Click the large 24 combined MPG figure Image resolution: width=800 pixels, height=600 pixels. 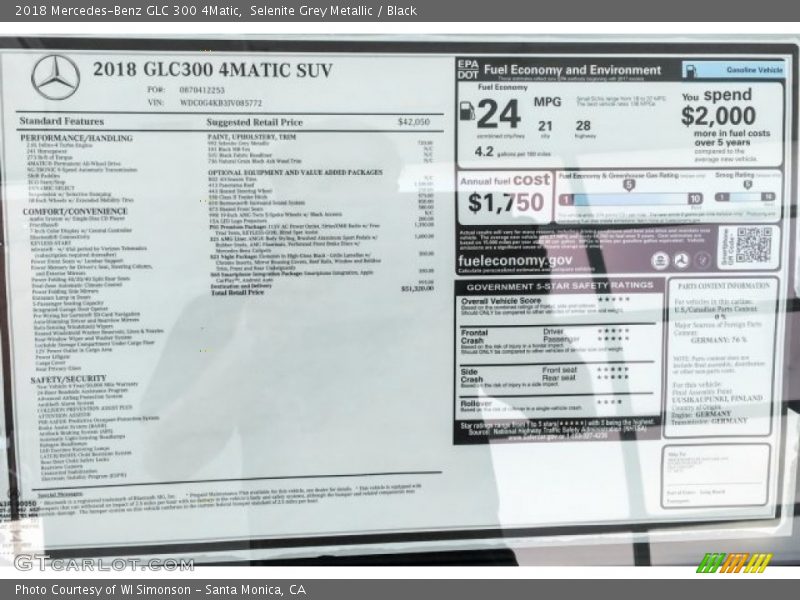[x=498, y=113]
